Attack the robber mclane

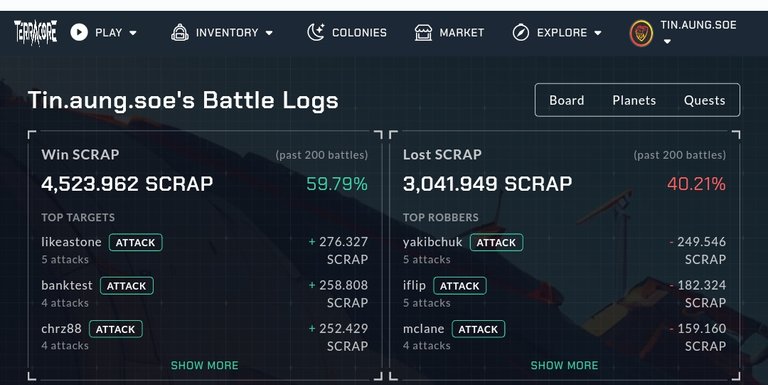478,329
